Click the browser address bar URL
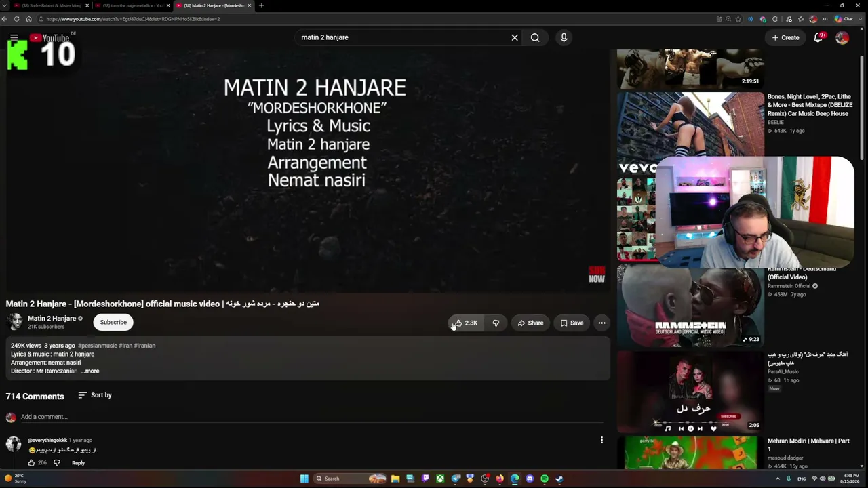Viewport: 868px width, 488px height. point(133,19)
